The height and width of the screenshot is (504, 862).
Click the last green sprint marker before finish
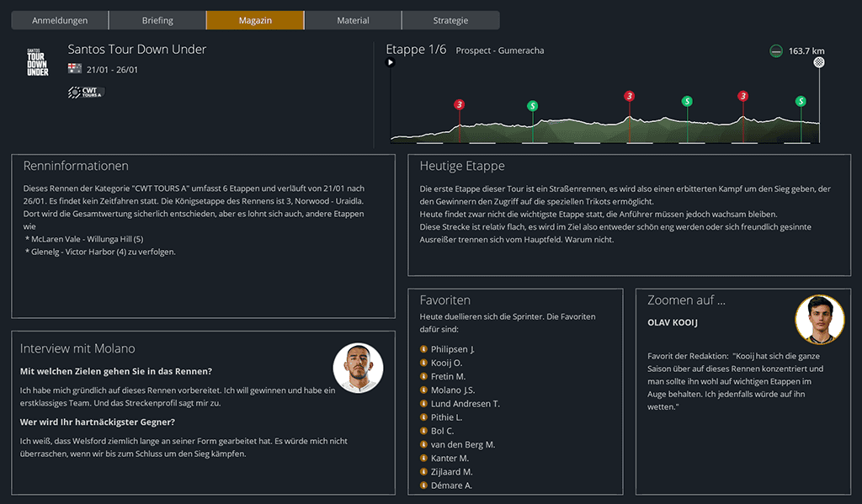(x=801, y=102)
